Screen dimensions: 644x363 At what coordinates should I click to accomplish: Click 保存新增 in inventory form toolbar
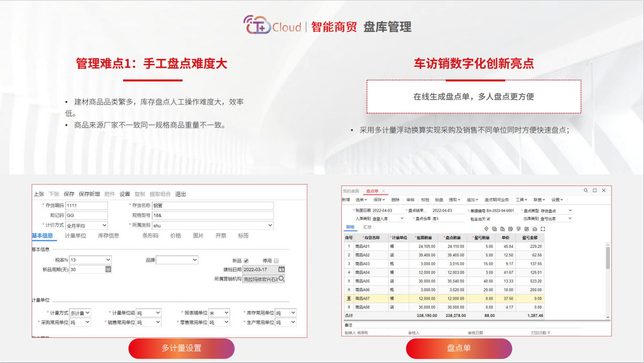point(89,194)
